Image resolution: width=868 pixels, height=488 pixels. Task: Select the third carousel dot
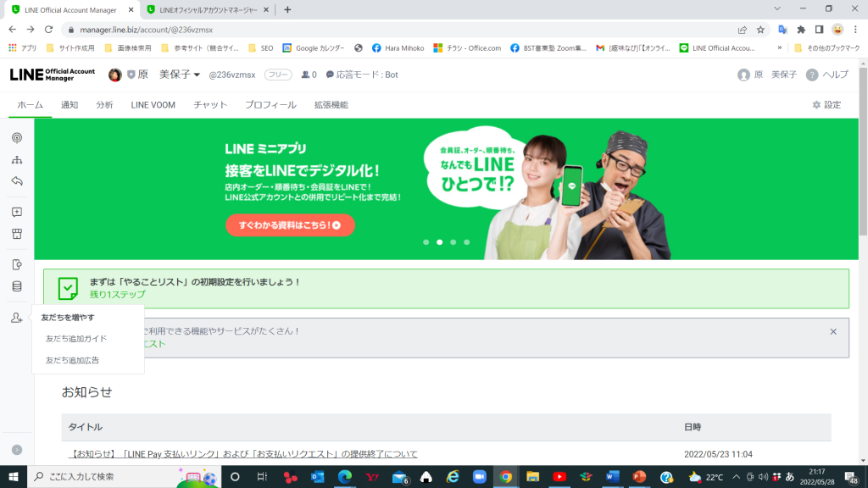453,242
